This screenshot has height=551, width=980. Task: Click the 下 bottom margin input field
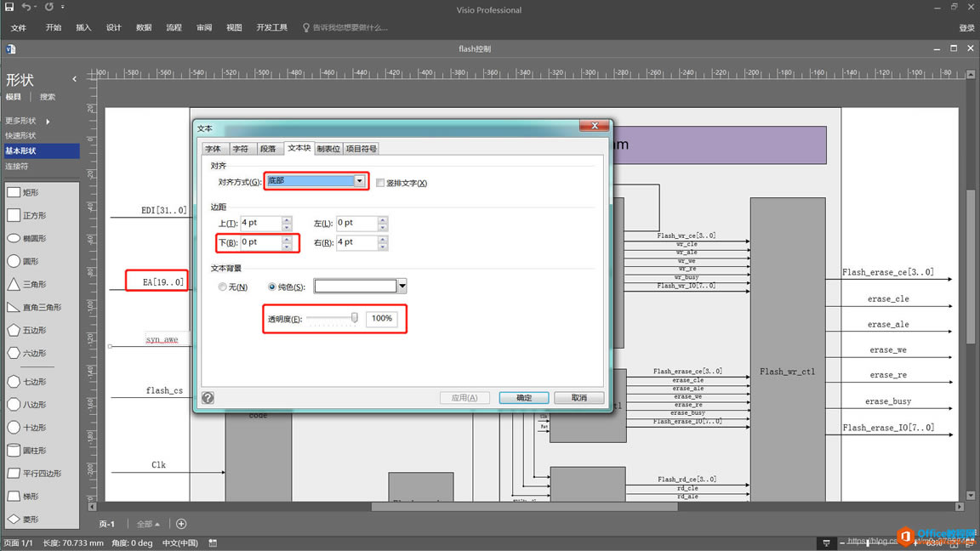[x=260, y=242]
